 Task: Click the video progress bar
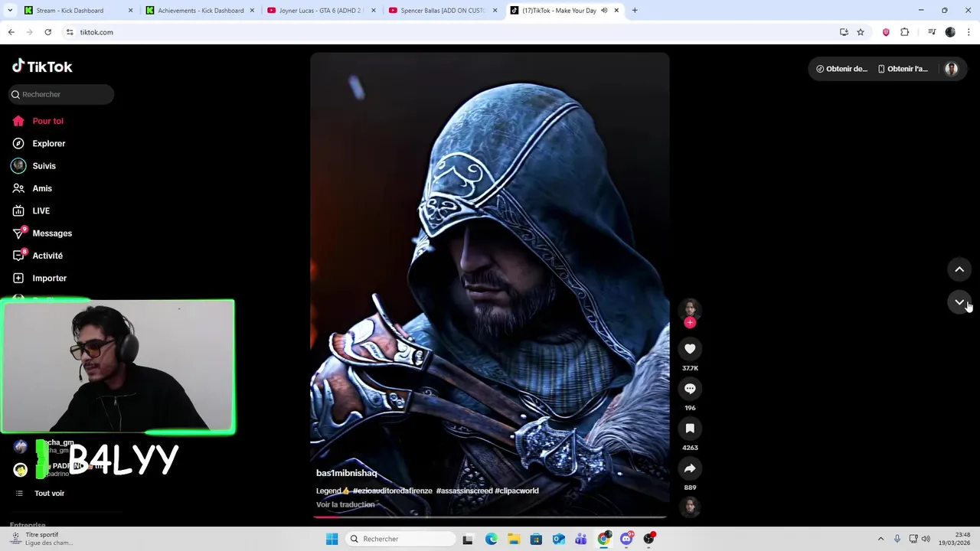coord(490,518)
